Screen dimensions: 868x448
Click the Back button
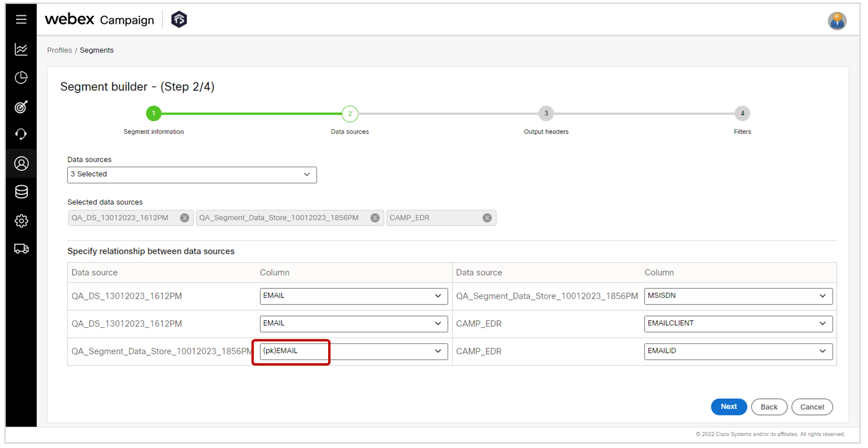point(769,407)
